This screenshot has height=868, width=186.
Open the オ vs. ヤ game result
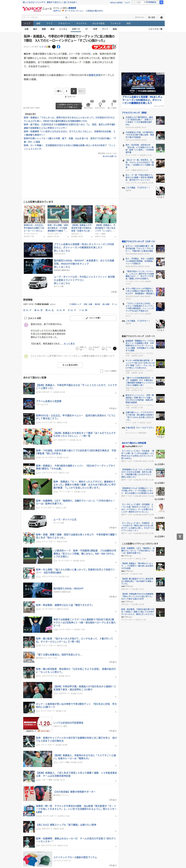72,310
